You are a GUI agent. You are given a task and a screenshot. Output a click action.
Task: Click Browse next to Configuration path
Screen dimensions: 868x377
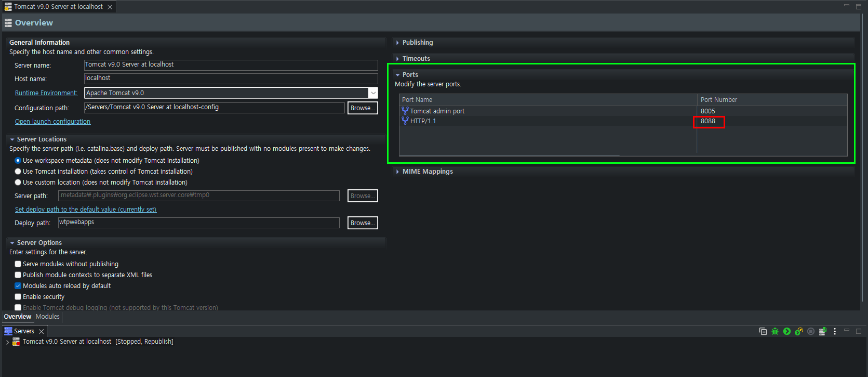click(x=363, y=108)
